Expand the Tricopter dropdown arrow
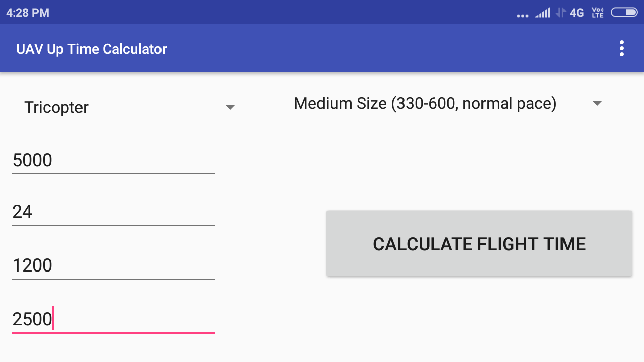Viewport: 644px width, 362px height. pos(230,107)
